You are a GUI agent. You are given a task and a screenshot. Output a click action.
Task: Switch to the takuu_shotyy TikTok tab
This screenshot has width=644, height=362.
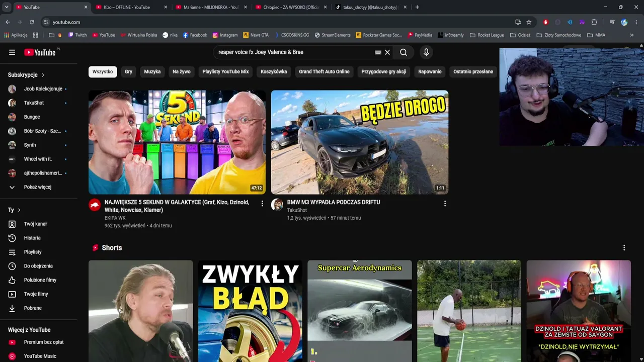[370, 7]
